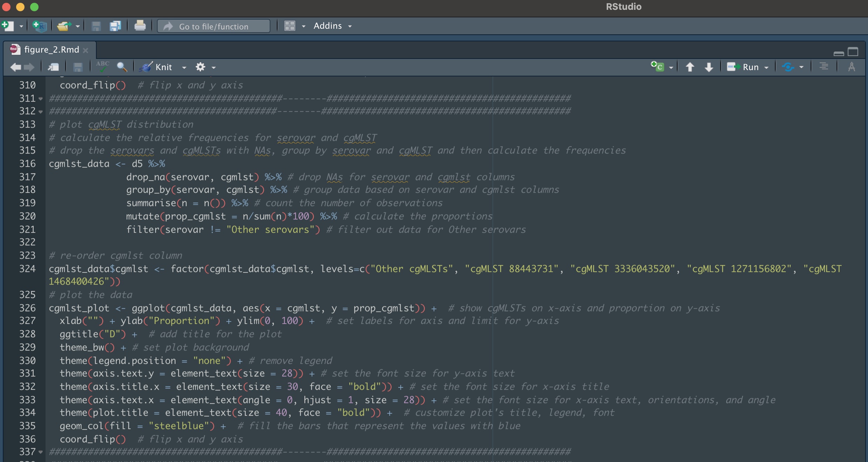Click Save All documents icon
The image size is (868, 462).
[x=115, y=26]
